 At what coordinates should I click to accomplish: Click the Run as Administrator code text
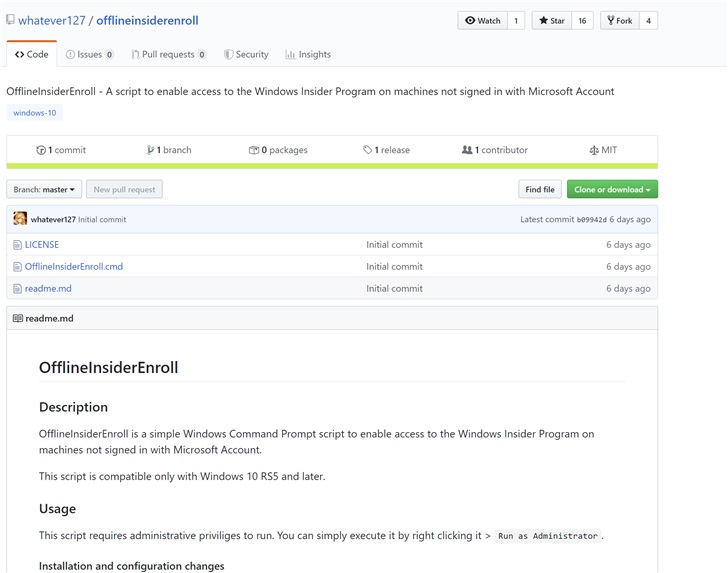pos(548,536)
